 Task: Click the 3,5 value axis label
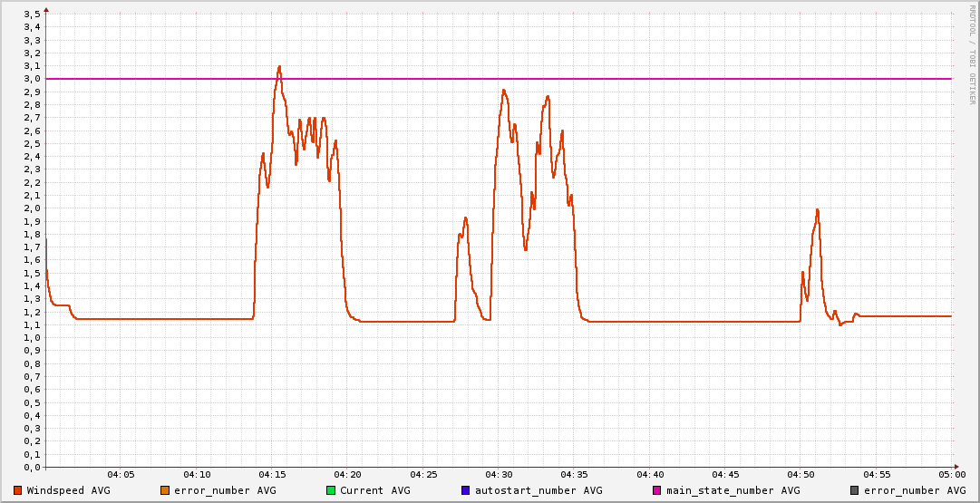34,14
